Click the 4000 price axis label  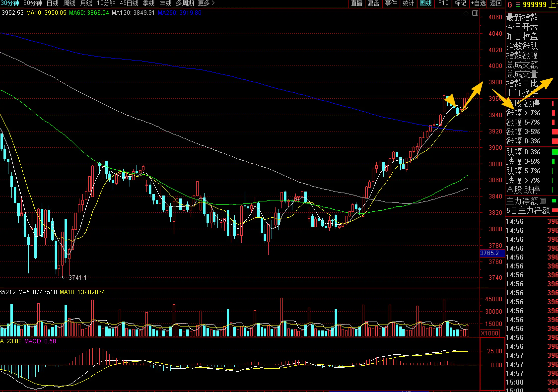pos(495,66)
